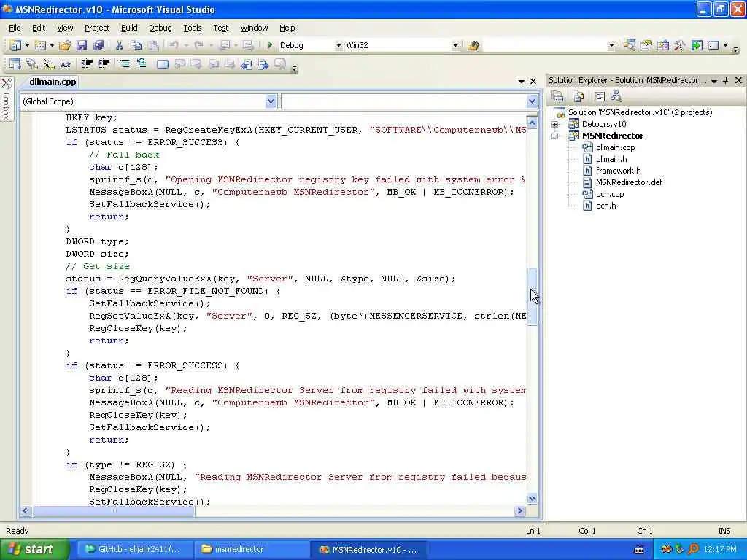Open the Add New Item dropdown arrow
Image resolution: width=747 pixels, height=560 pixels.
(x=52, y=46)
